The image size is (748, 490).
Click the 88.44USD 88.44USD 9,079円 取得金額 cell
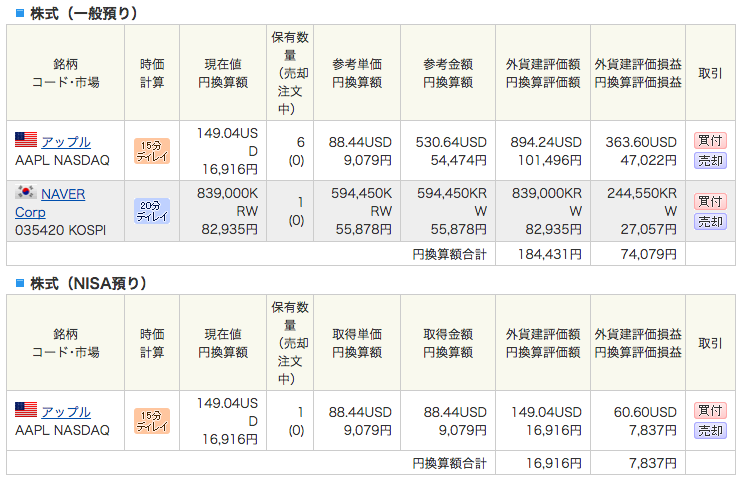point(448,421)
